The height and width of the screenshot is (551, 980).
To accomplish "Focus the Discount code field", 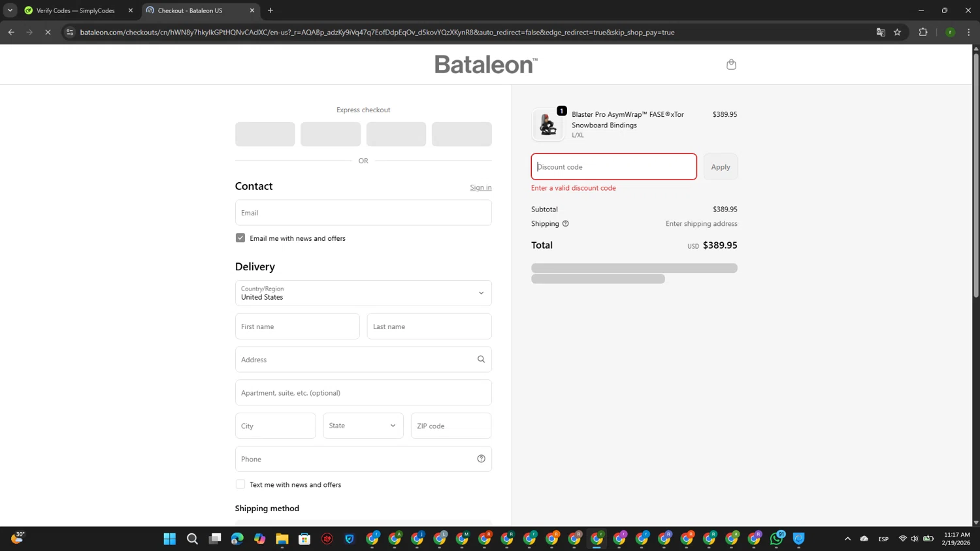I will [x=614, y=166].
